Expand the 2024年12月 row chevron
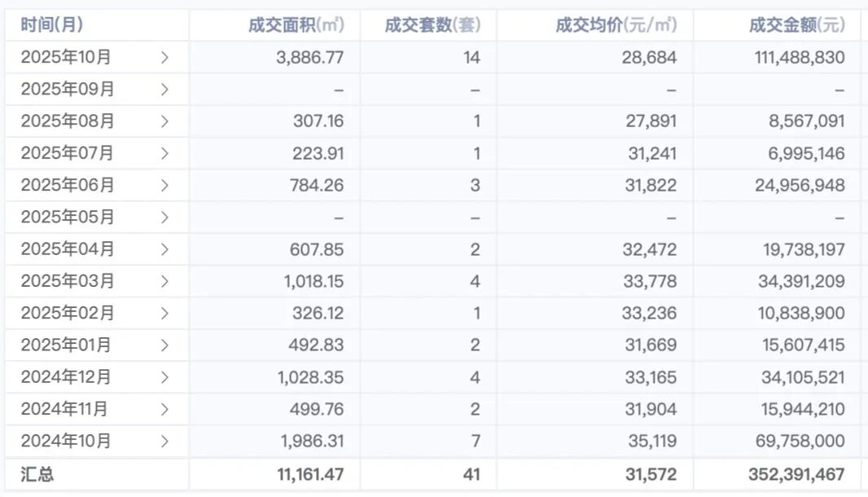868x497 pixels. [x=164, y=377]
